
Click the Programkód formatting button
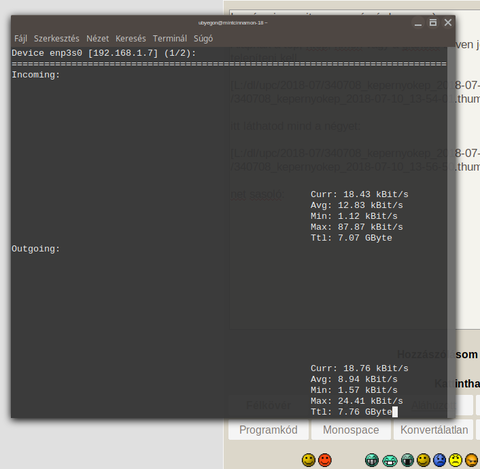pyautogui.click(x=268, y=430)
